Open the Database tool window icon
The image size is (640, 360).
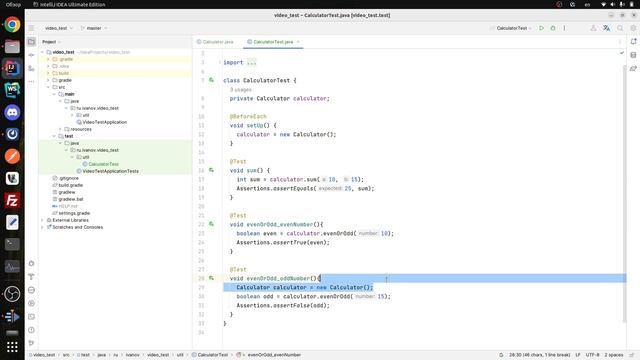pyautogui.click(x=633, y=55)
